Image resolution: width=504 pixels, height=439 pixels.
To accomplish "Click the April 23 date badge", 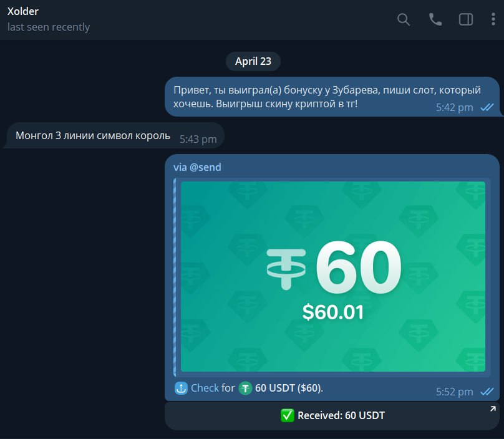I will point(253,61).
